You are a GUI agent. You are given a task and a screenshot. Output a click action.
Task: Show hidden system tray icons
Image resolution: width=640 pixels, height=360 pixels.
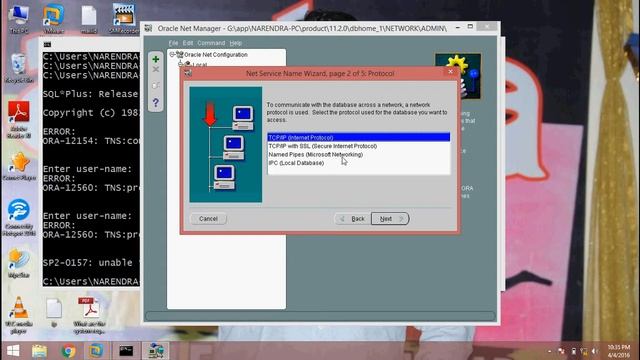[x=549, y=351]
